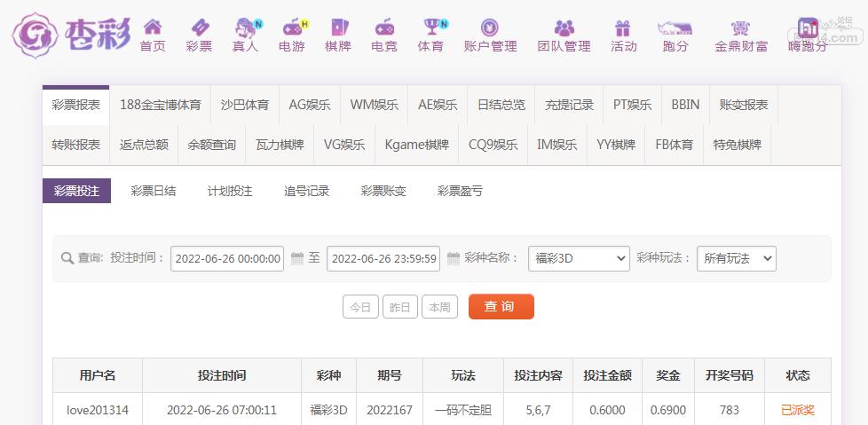Click the 本周 quick date button
The height and width of the screenshot is (425, 868).
click(x=439, y=307)
